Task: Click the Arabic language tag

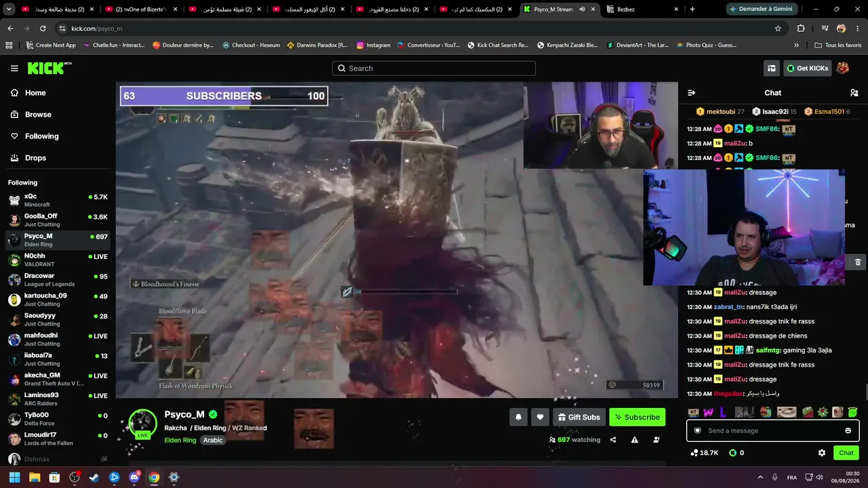Action: pyautogui.click(x=213, y=440)
